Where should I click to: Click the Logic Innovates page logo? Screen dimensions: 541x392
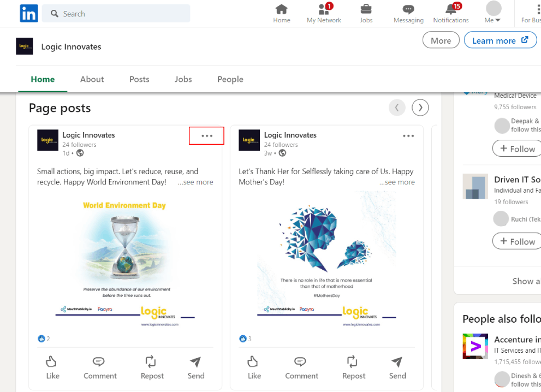click(24, 46)
